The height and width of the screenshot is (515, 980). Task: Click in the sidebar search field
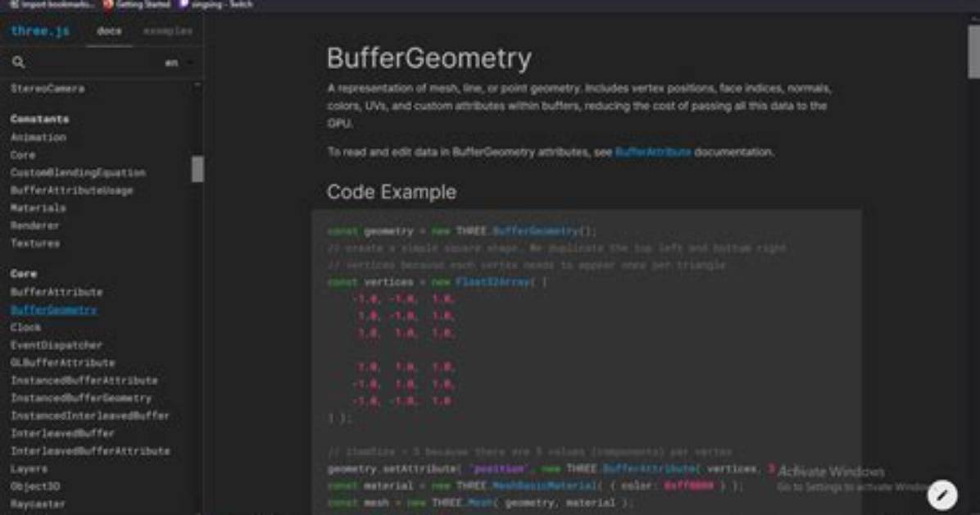point(93,62)
